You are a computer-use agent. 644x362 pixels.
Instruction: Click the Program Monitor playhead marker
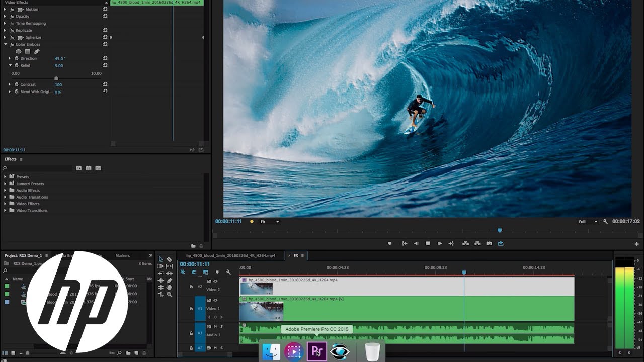pos(500,230)
